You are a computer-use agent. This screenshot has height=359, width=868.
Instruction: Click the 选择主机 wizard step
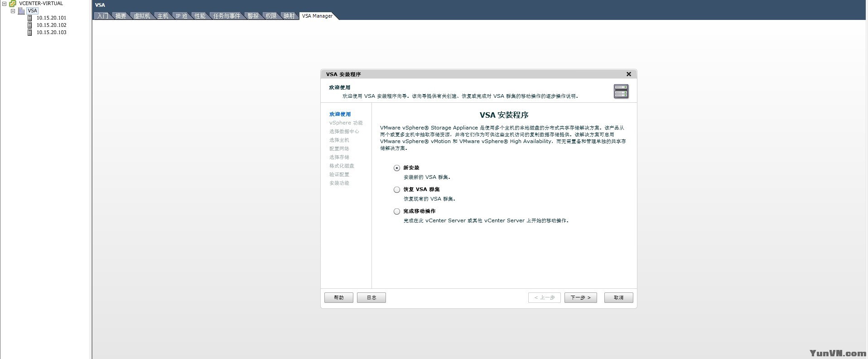tap(339, 140)
